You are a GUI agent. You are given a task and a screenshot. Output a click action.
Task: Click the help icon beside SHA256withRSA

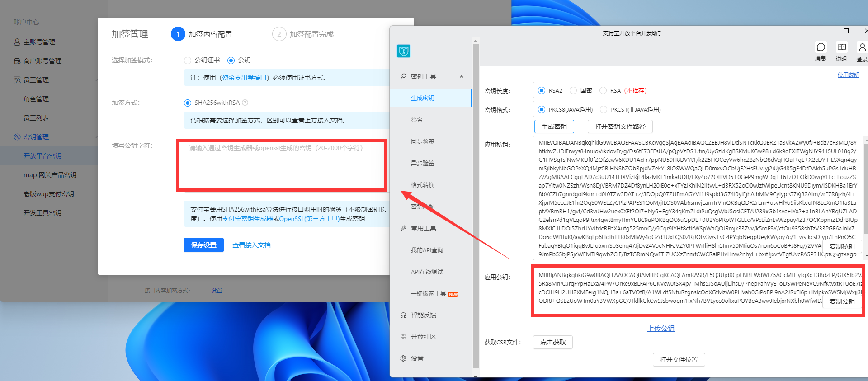pyautogui.click(x=245, y=103)
